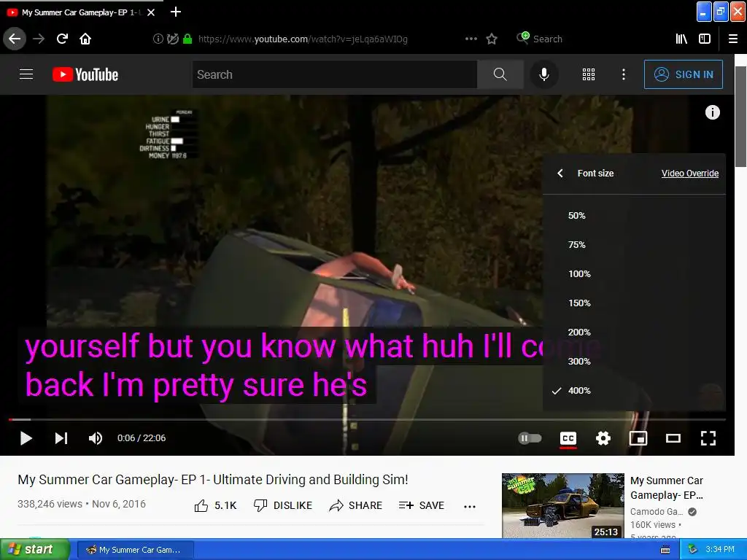Toggle the autoplay switch
The image size is (747, 560).
[x=530, y=438]
